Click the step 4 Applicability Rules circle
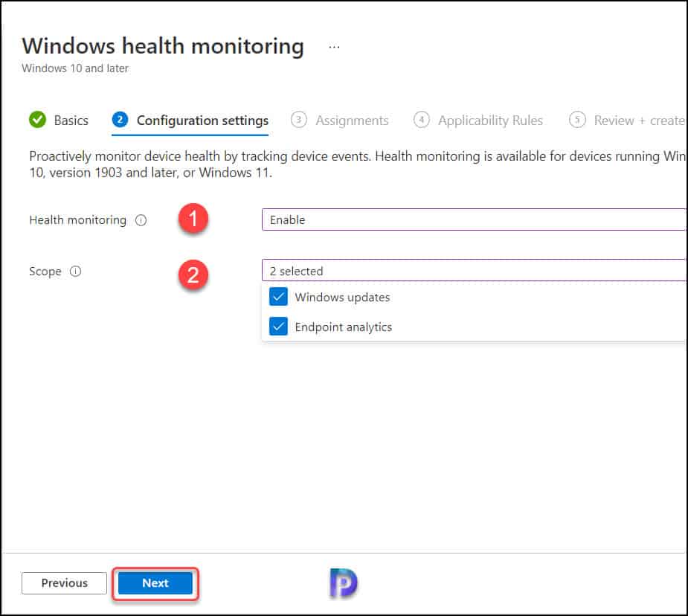 pyautogui.click(x=421, y=120)
